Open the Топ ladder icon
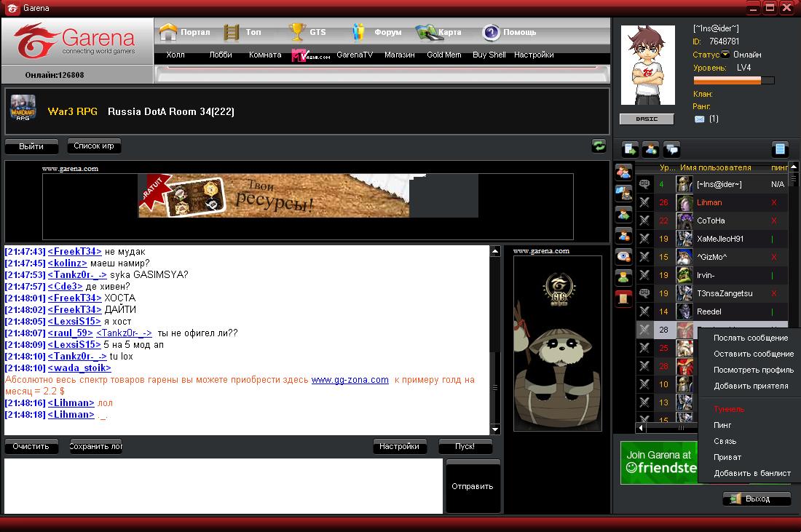This screenshot has height=532, width=801. (232, 32)
